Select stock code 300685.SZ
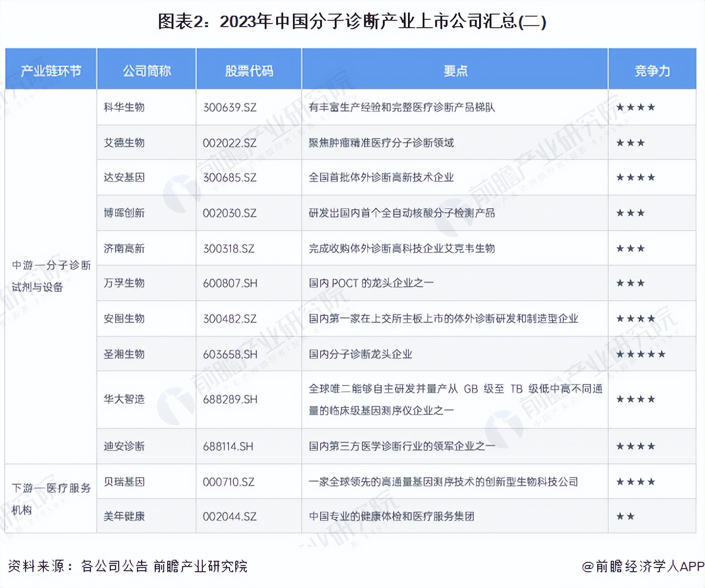Screen dimensions: 705x588 click(x=230, y=177)
